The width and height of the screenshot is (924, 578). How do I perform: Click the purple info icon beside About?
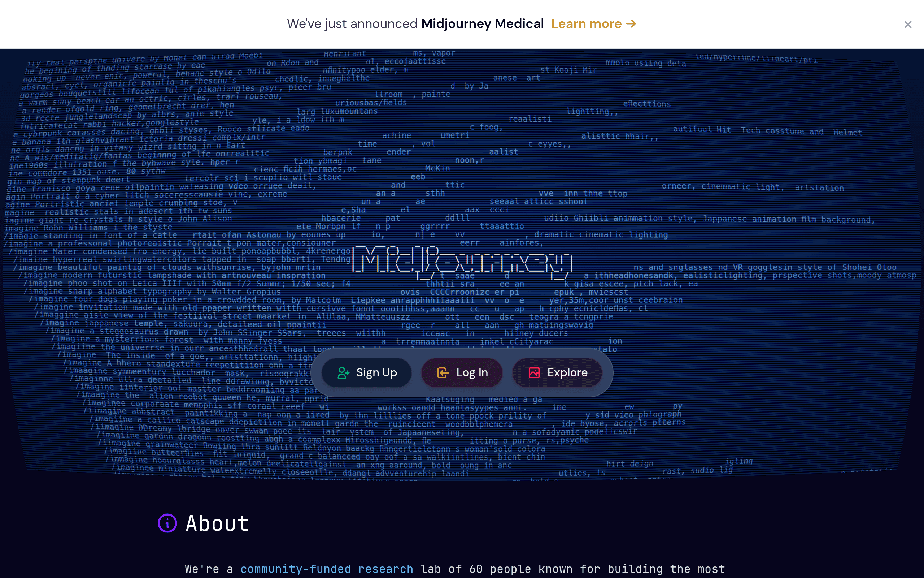tap(167, 523)
